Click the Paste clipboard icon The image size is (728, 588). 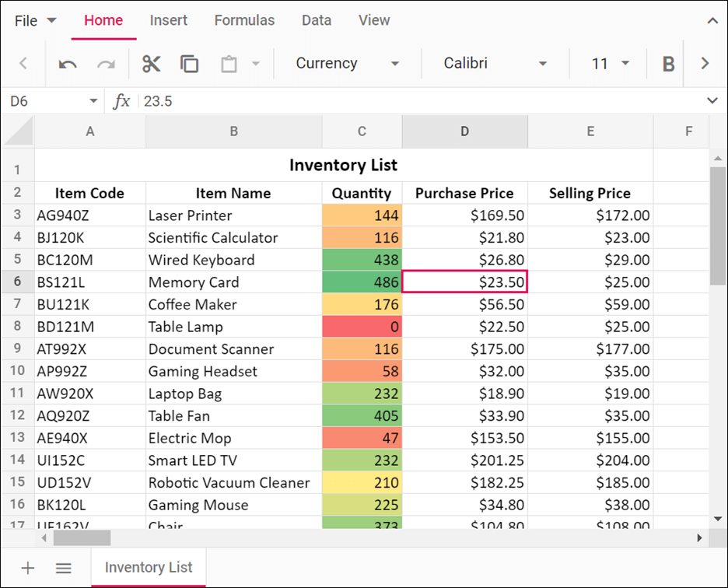(229, 64)
